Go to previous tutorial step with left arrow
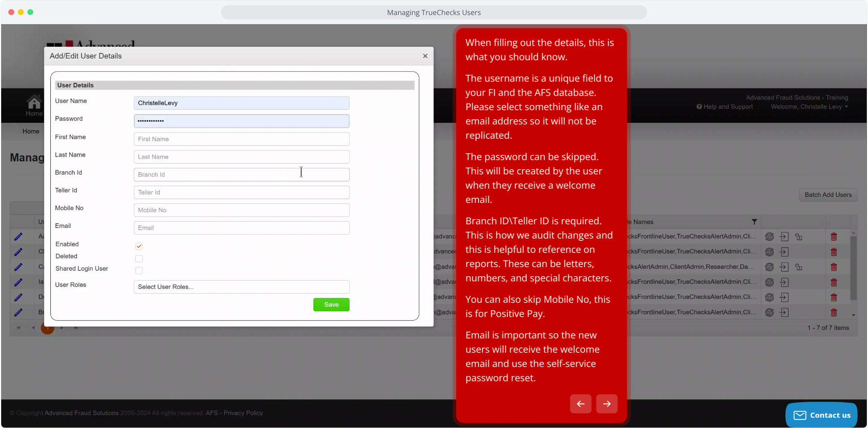 point(581,403)
